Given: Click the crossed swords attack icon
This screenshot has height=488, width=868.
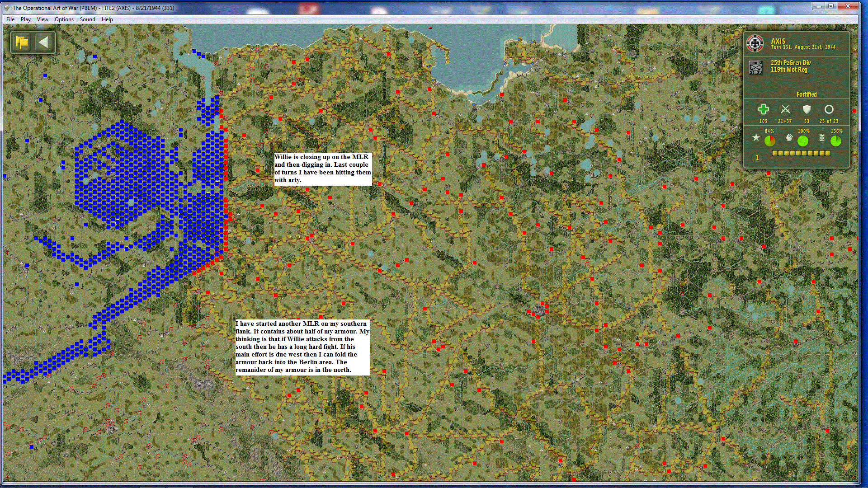Looking at the screenshot, I should [785, 109].
